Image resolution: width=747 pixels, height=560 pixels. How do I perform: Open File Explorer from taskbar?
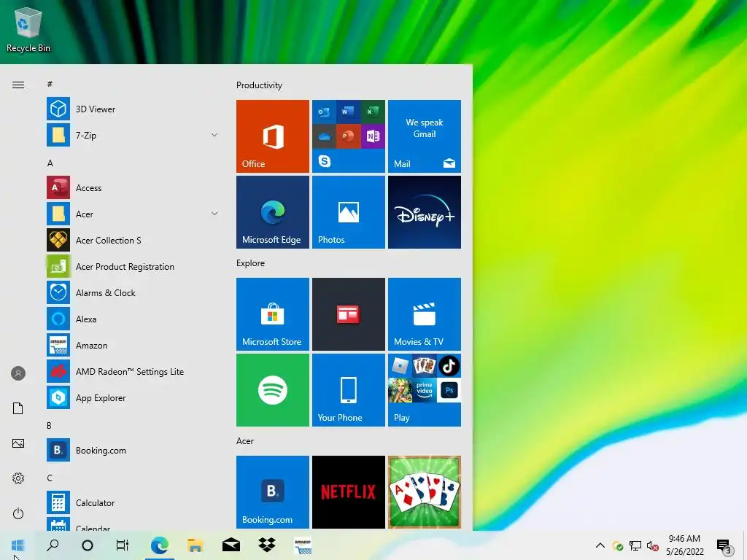click(195, 545)
